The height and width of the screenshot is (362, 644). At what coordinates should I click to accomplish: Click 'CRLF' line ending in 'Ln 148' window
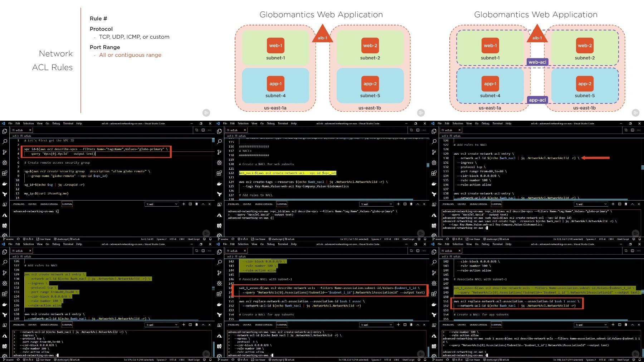click(x=611, y=359)
